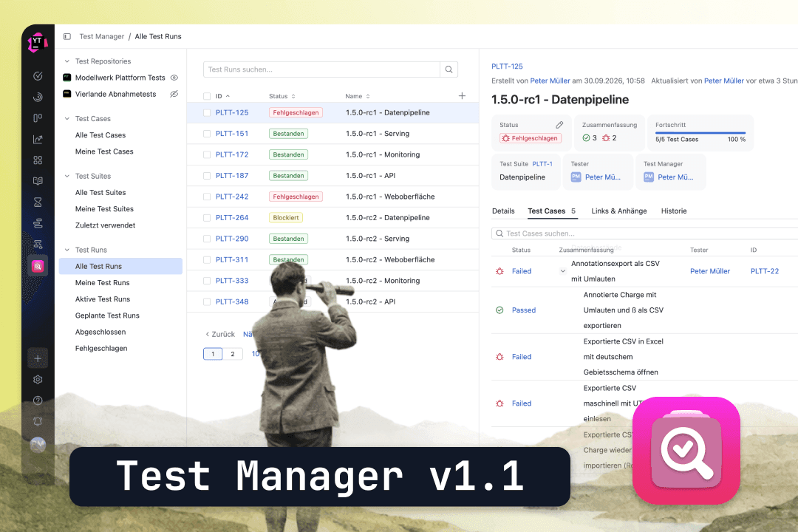Toggle navigation panel icon beside breadcrumb
798x532 pixels.
click(x=67, y=37)
